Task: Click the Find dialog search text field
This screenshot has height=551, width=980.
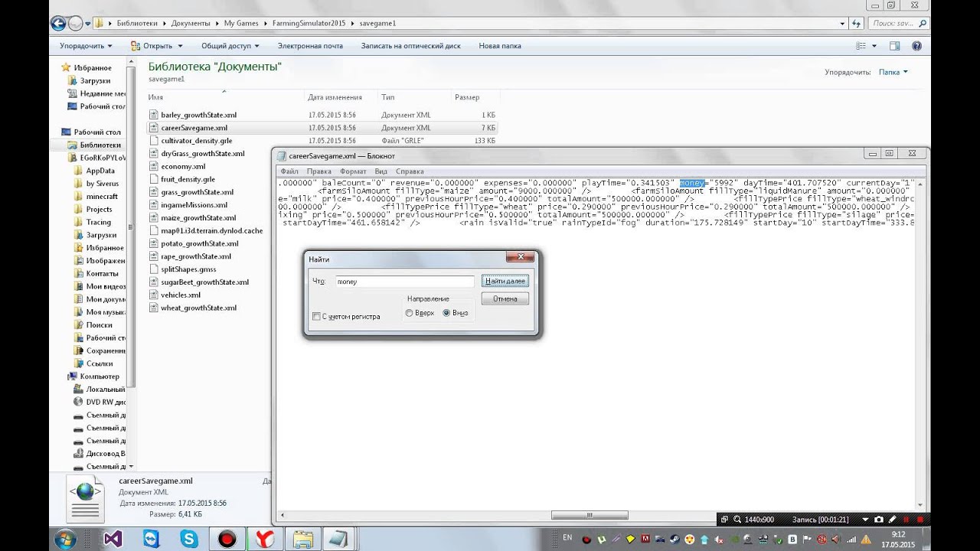Action: point(405,282)
